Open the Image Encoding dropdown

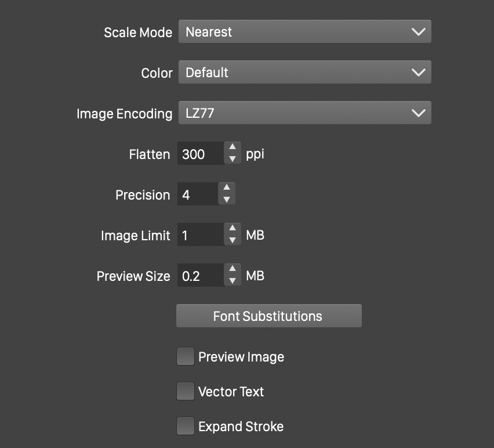pyautogui.click(x=304, y=113)
